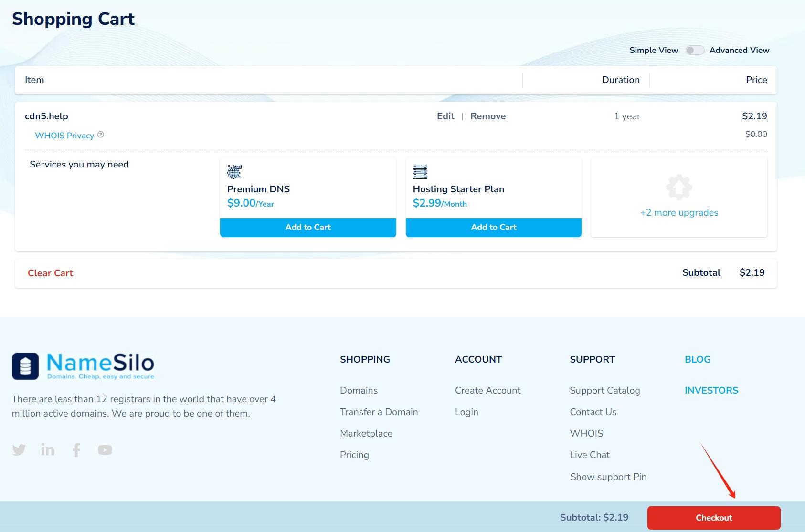Click the Premium DNS globe icon
This screenshot has width=805, height=532.
[234, 171]
